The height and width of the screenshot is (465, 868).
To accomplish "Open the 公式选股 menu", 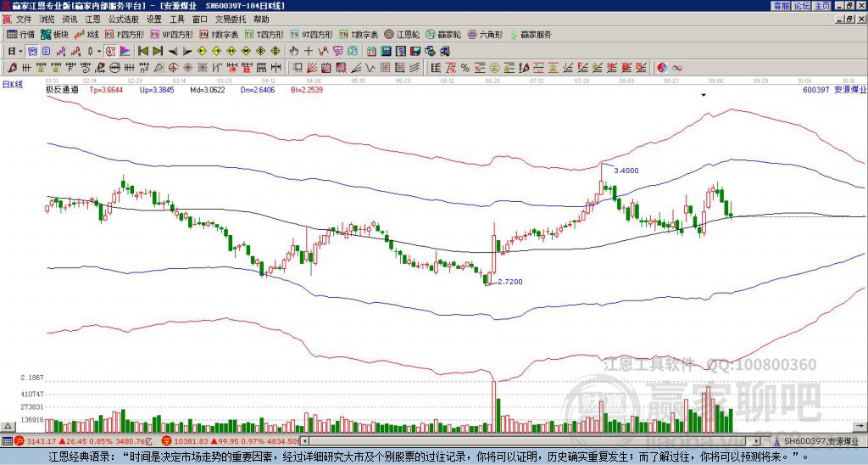I will [x=124, y=20].
